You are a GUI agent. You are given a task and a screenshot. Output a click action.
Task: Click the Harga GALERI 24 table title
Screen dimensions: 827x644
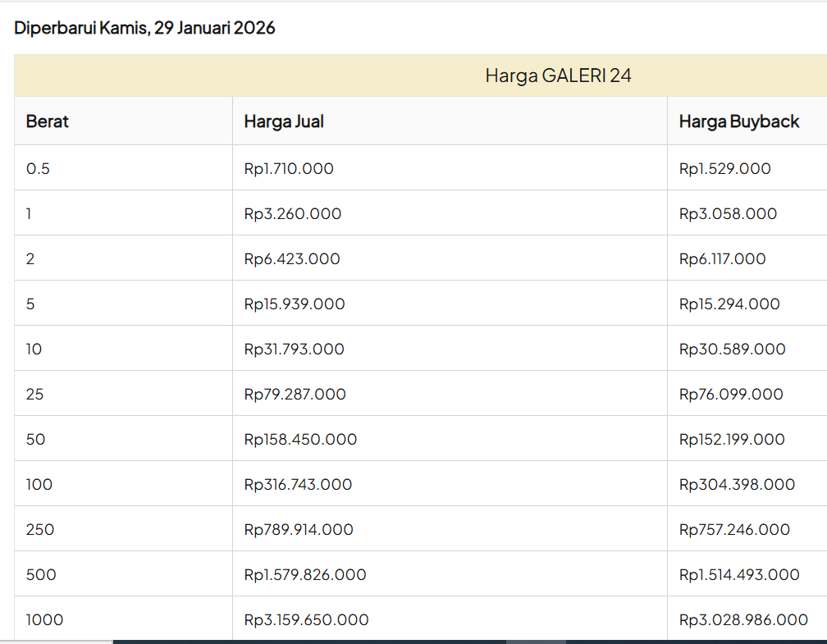coord(558,76)
